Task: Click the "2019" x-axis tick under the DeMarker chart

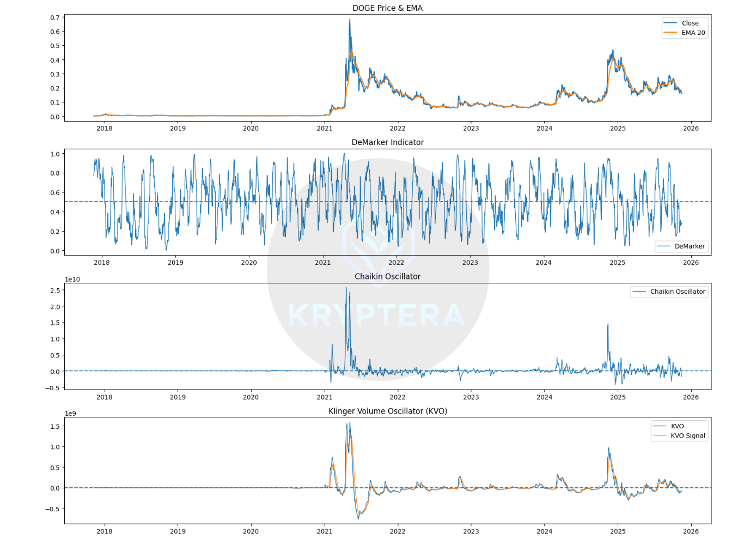Action: pyautogui.click(x=175, y=263)
